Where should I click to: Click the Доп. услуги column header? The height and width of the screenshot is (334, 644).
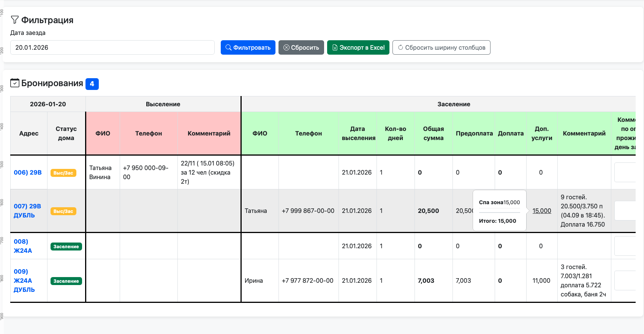point(541,133)
